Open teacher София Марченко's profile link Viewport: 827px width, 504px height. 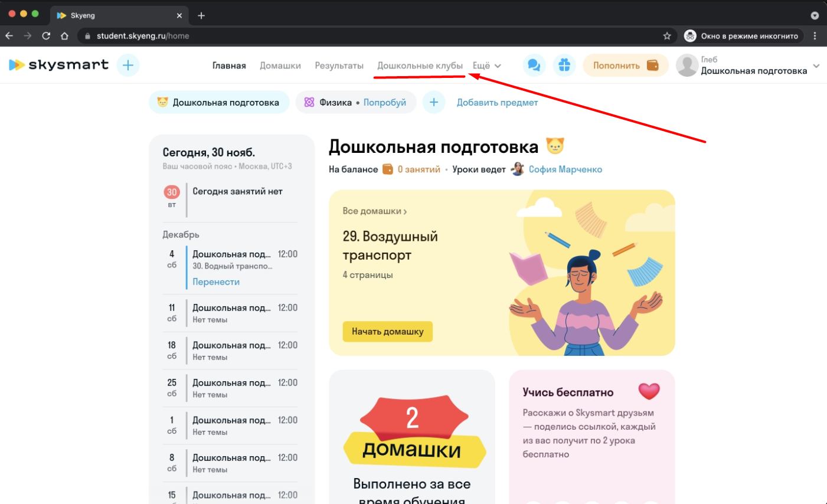point(566,169)
